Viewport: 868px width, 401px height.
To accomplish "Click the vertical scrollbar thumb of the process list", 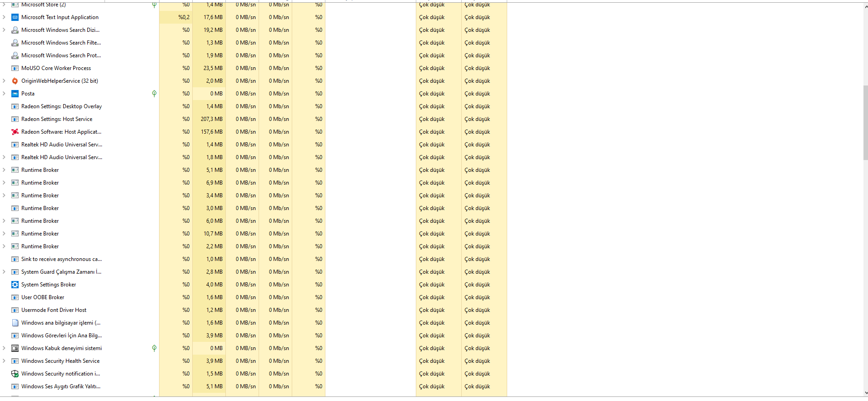I will click(865, 123).
